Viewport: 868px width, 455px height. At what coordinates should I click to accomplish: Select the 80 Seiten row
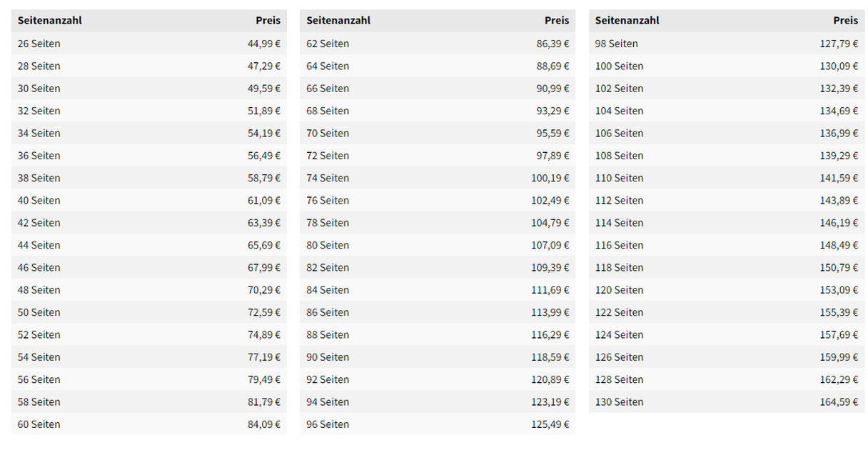438,245
